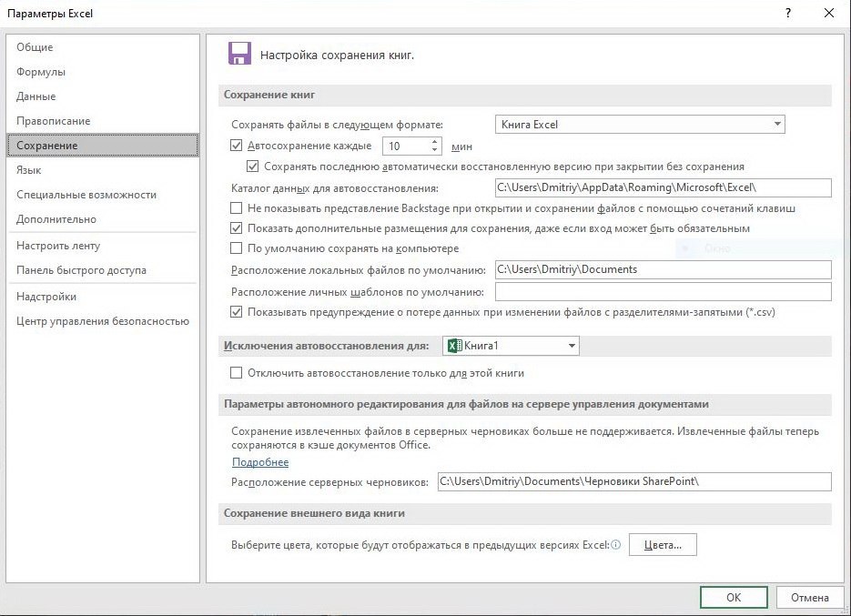Viewport: 851px width, 616px height.
Task: Click the help question mark in title bar
Action: 787,14
